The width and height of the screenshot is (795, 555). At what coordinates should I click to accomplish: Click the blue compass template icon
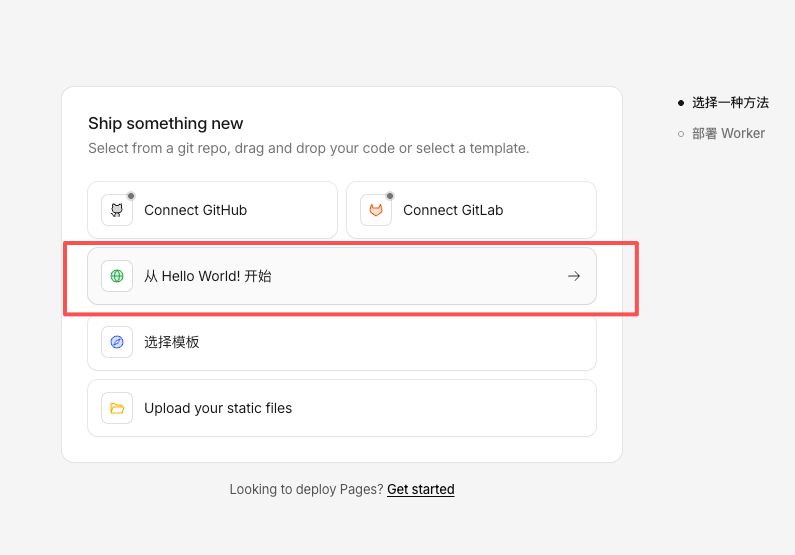click(117, 342)
